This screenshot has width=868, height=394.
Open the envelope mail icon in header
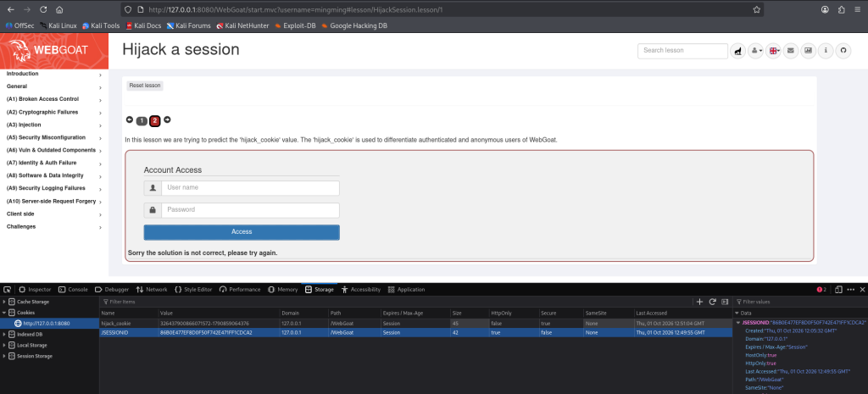pos(791,50)
